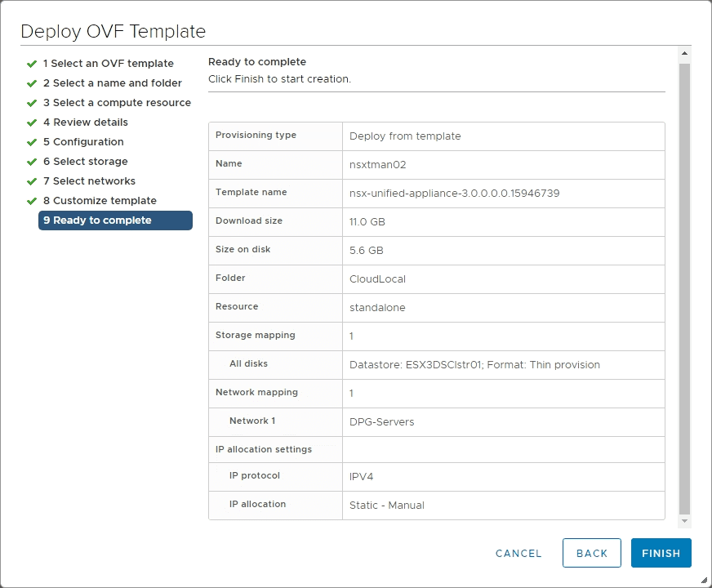
Task: Click the scrollbar up arrow
Action: tap(684, 53)
